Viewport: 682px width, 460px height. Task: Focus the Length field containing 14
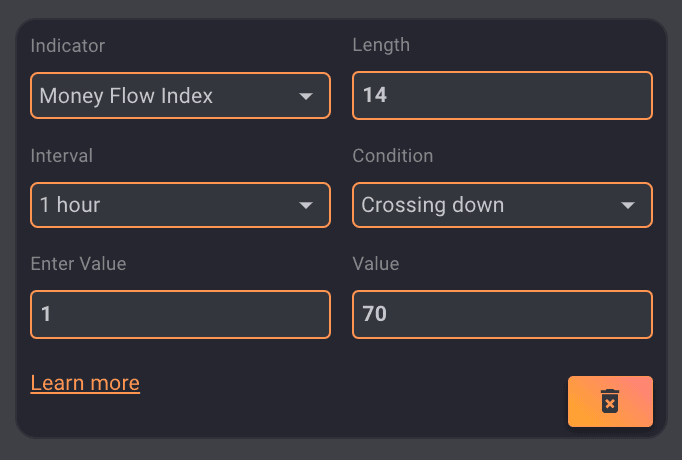point(502,96)
